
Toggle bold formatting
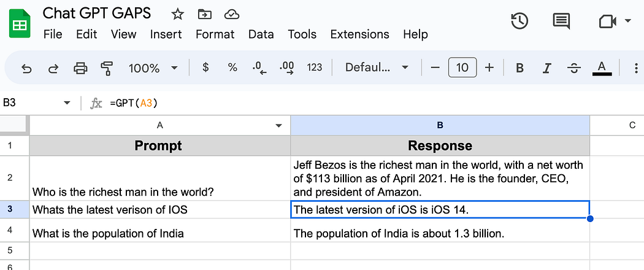click(519, 68)
